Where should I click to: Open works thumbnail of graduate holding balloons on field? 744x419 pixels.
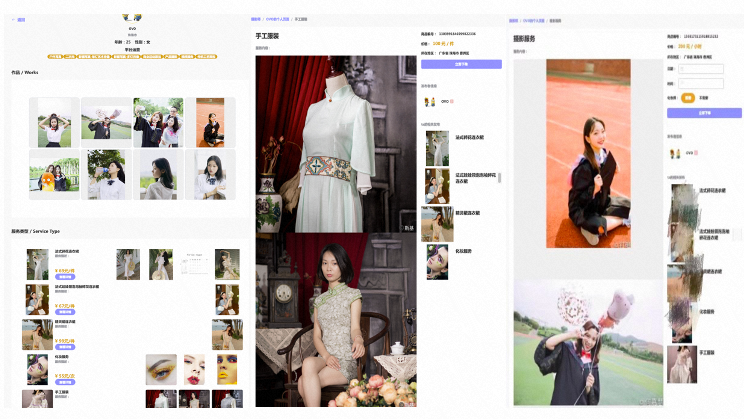click(x=106, y=122)
